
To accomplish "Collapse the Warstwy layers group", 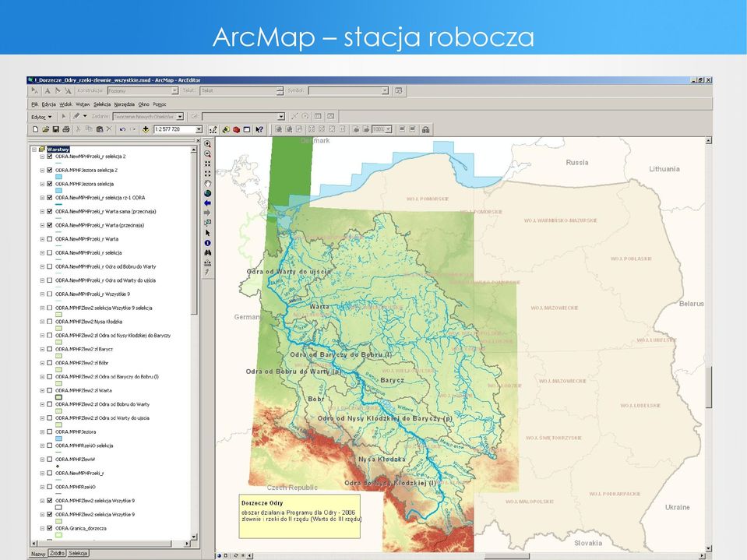I will pos(34,150).
